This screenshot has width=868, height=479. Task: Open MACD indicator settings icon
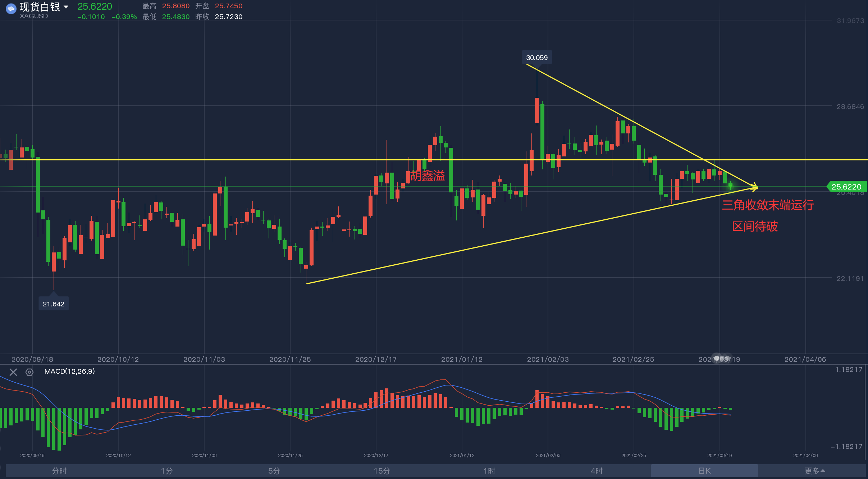click(29, 372)
